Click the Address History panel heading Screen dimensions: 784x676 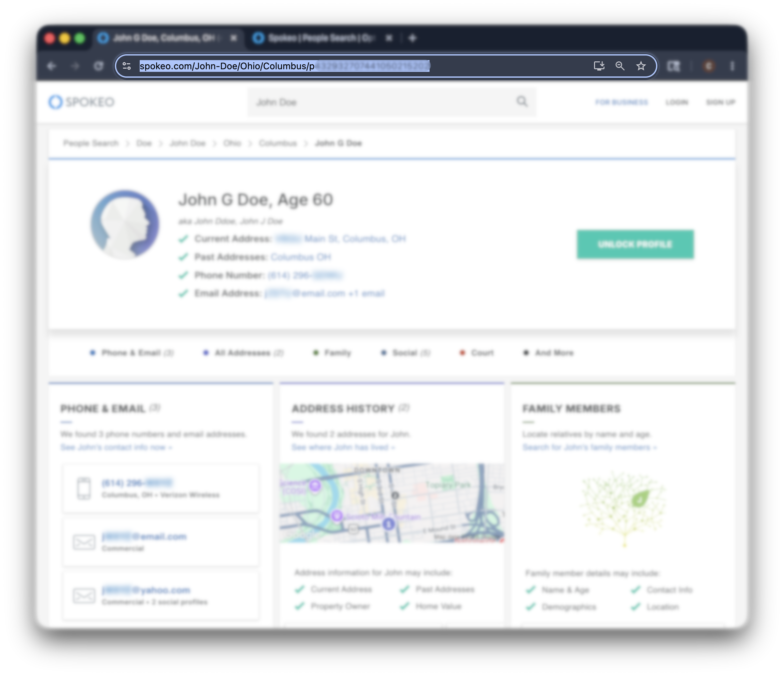[x=350, y=408]
